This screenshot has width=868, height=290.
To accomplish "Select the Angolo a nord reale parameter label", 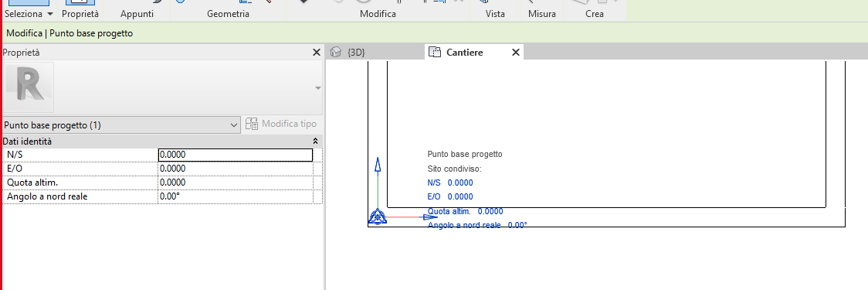I will 80,196.
